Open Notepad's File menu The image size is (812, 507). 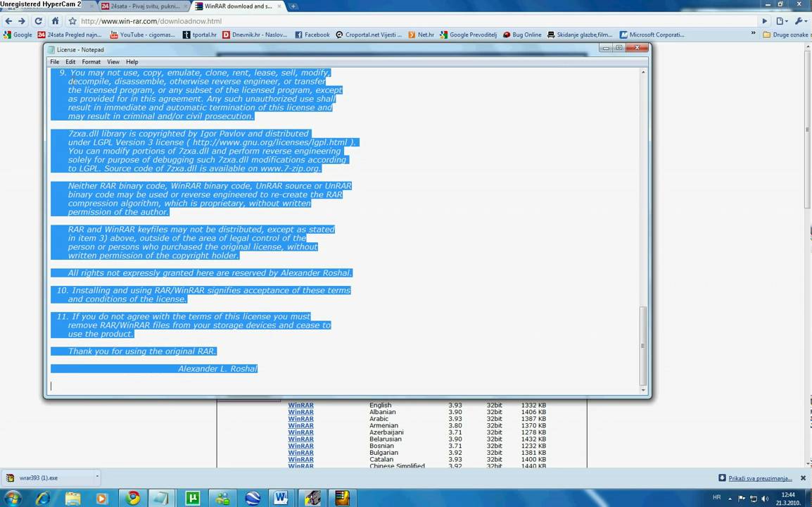(x=54, y=62)
